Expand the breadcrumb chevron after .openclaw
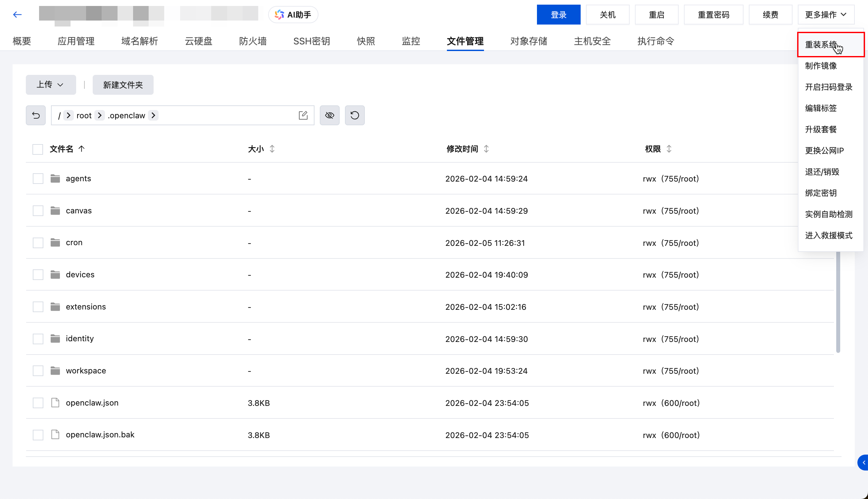The width and height of the screenshot is (868, 499). [153, 115]
